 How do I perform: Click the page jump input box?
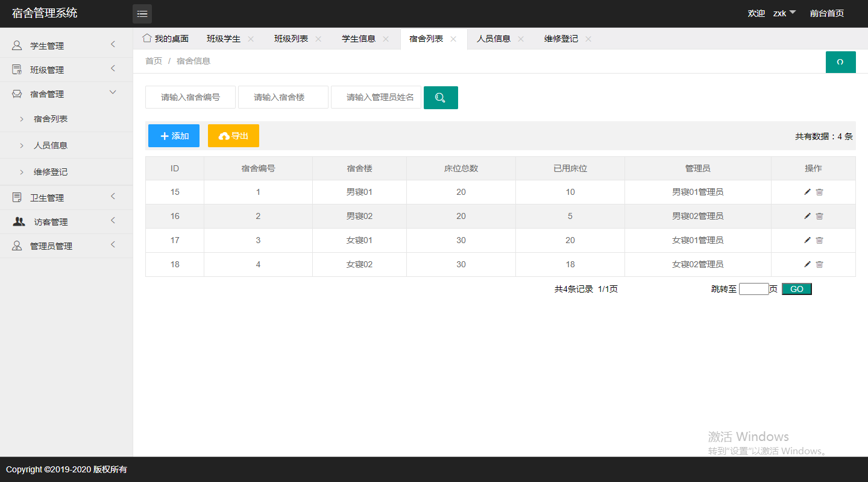pos(754,288)
